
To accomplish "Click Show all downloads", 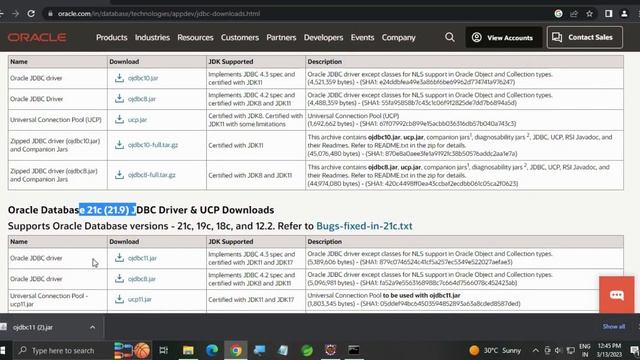I will pyautogui.click(x=613, y=327).
